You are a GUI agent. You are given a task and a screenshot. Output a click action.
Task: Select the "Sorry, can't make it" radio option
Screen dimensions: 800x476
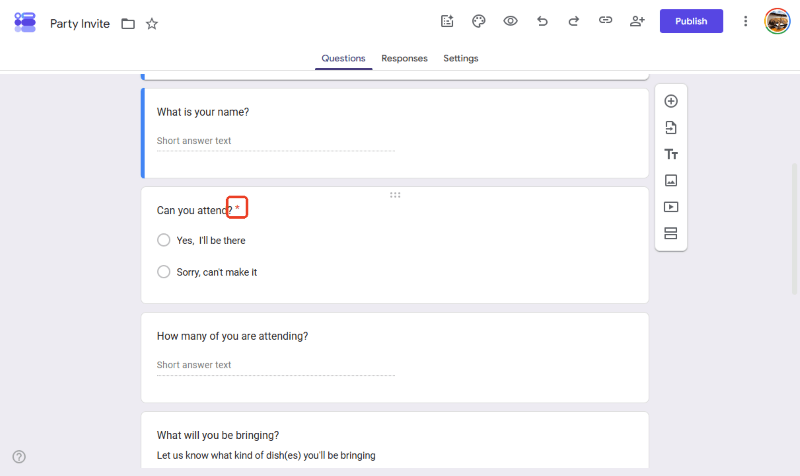pyautogui.click(x=163, y=271)
